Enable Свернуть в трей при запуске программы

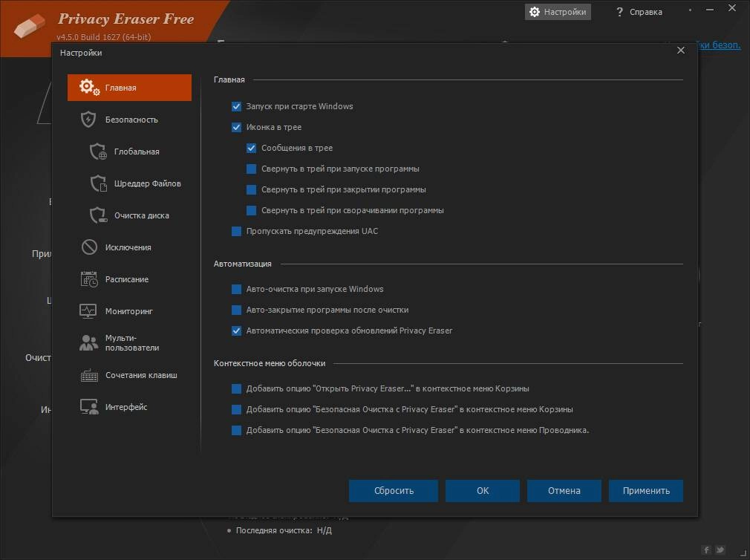coord(251,169)
